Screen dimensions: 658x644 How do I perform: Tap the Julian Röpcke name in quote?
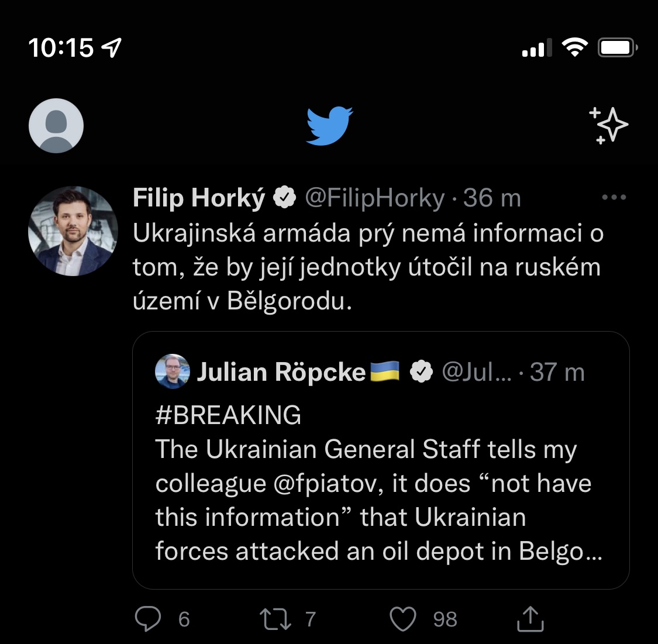[x=281, y=372]
